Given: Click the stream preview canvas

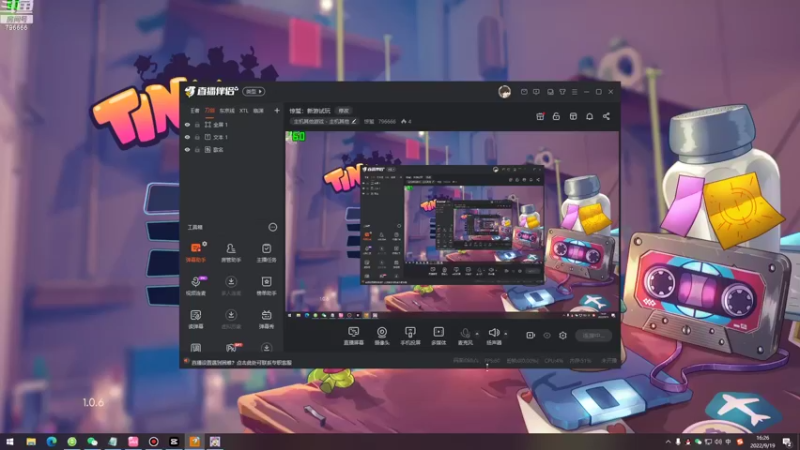Looking at the screenshot, I should [x=452, y=226].
